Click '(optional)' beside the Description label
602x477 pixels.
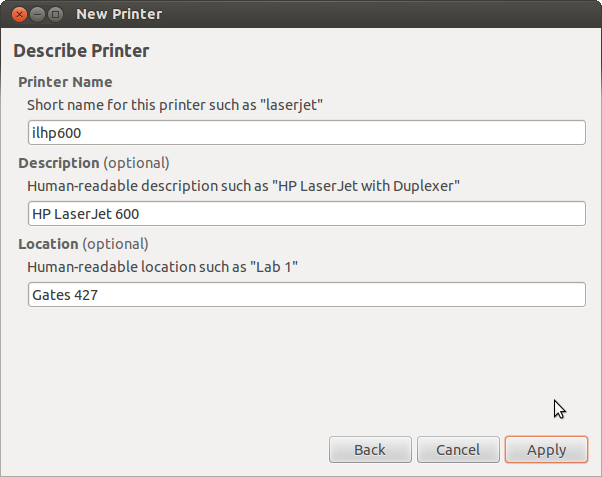pyautogui.click(x=137, y=163)
